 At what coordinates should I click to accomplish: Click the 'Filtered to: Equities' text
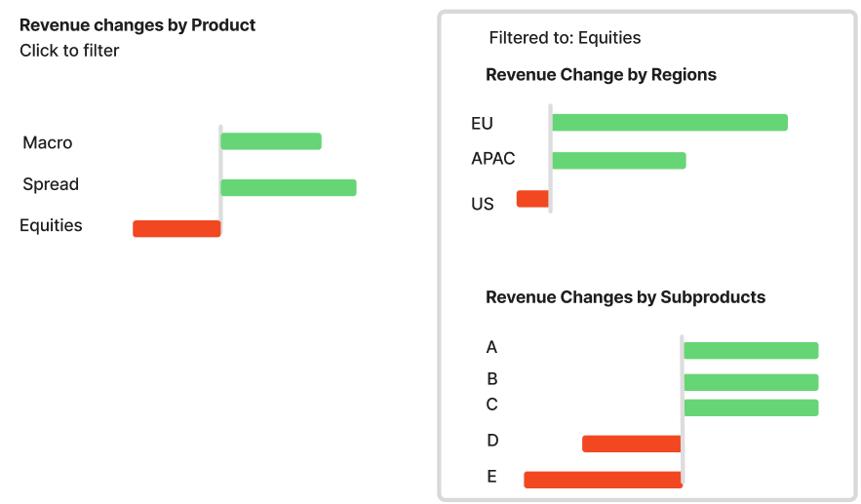tap(565, 38)
